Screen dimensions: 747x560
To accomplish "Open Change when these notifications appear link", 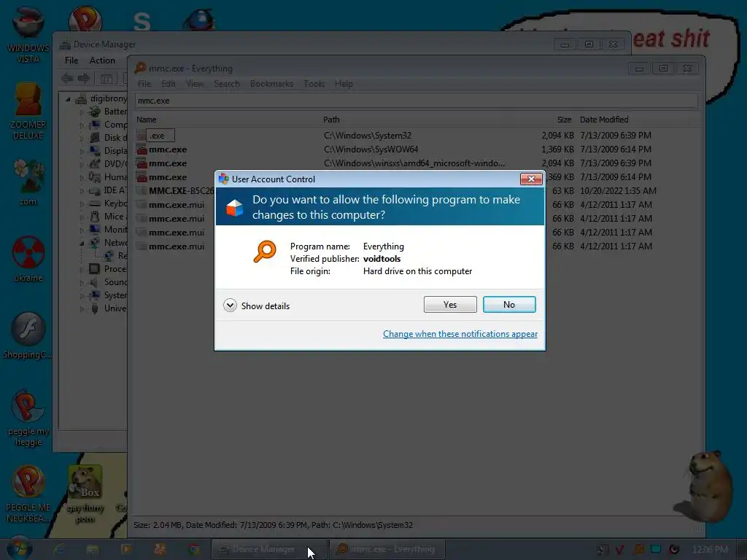I will click(x=460, y=334).
